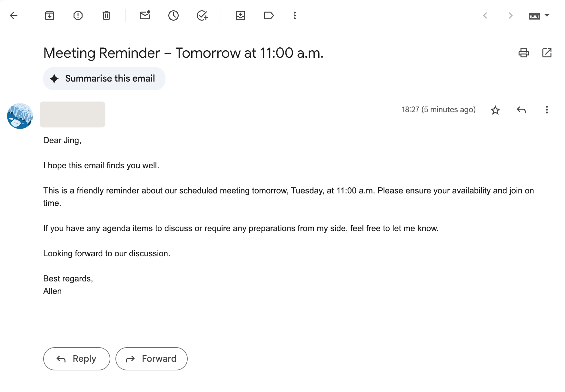This screenshot has height=392, width=565.
Task: Open toolbar More options menu
Action: [295, 15]
